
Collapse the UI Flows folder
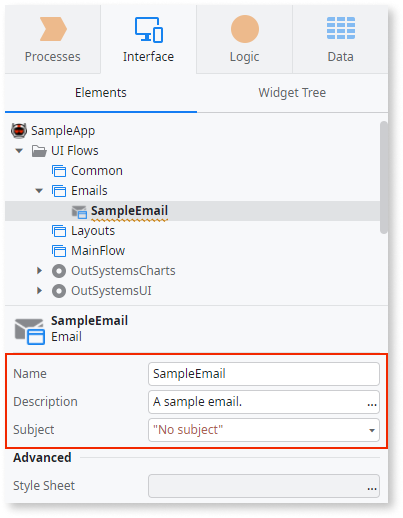pos(19,151)
